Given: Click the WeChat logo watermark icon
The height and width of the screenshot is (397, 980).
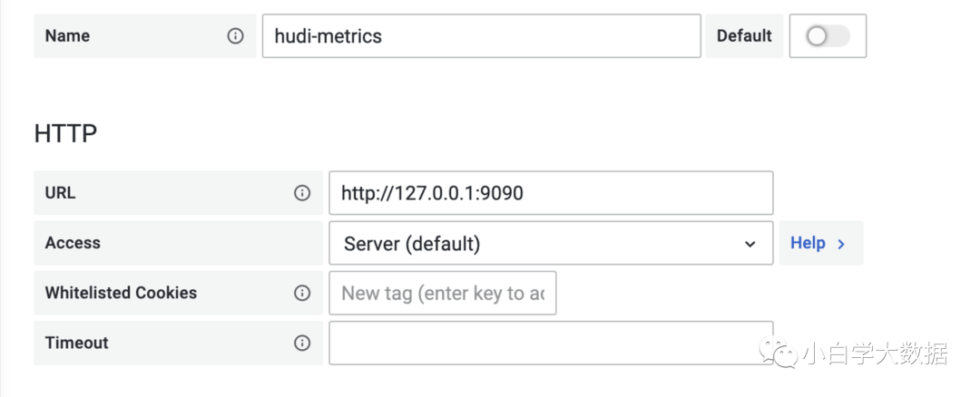Looking at the screenshot, I should tap(779, 352).
